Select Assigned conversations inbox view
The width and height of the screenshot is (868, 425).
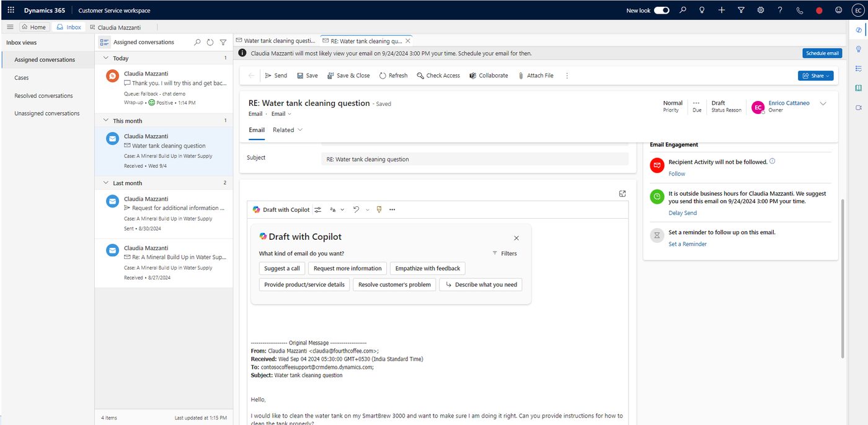pos(47,60)
